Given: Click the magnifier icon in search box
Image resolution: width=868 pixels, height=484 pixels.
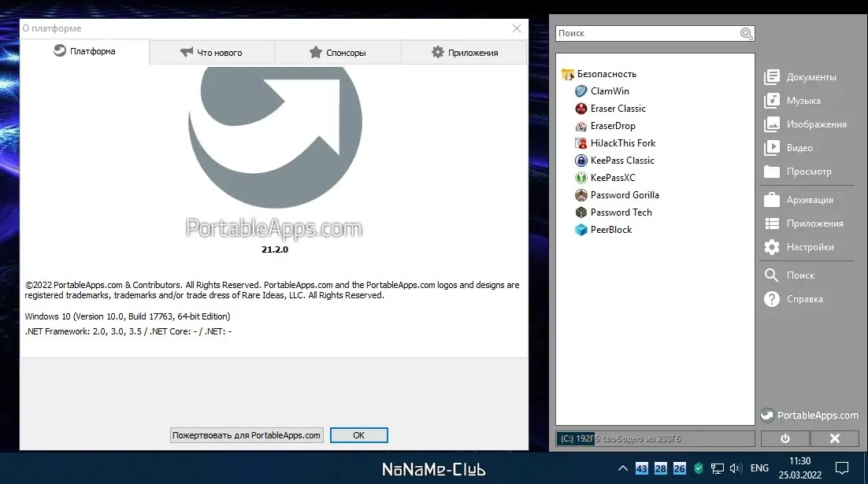Looking at the screenshot, I should 746,34.
